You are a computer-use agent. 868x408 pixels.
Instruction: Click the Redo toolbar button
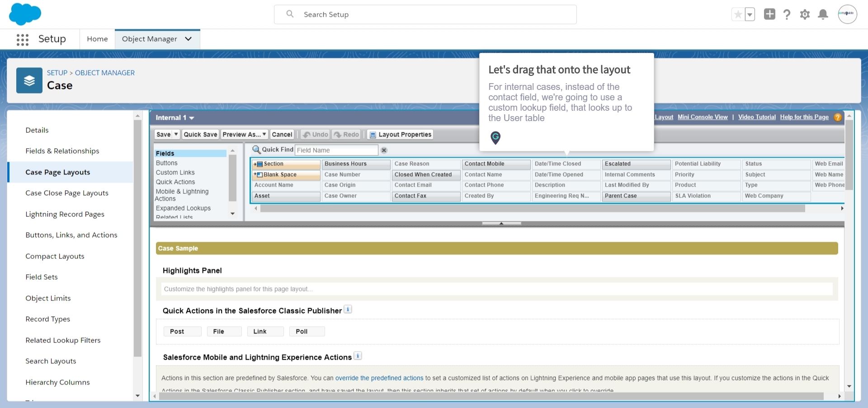(x=346, y=135)
